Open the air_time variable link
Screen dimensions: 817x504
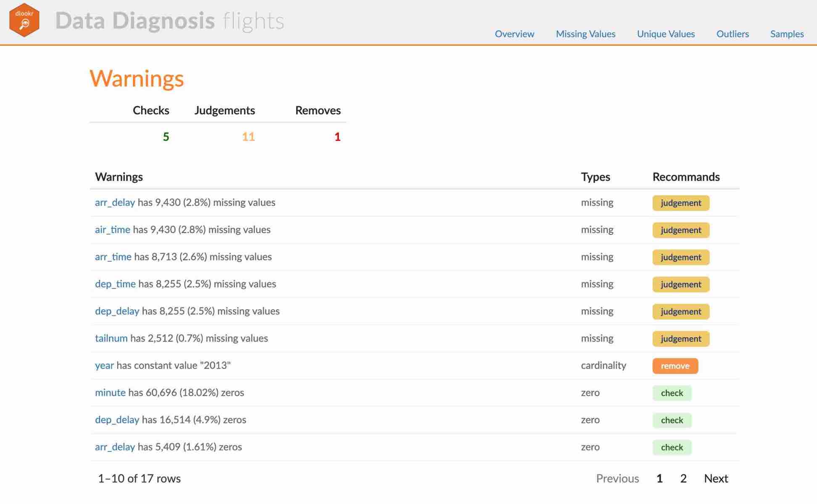click(x=112, y=230)
